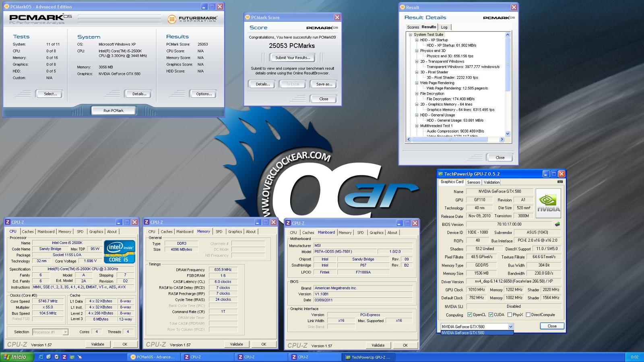Viewport: 644px width, 362px height.
Task: Check the DirectCompute checkbox
Action: [x=528, y=315]
